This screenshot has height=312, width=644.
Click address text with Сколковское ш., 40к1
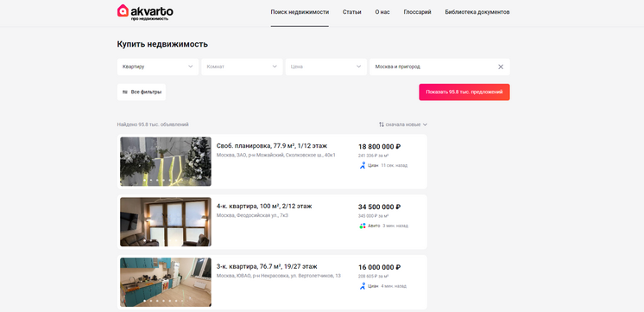276,155
